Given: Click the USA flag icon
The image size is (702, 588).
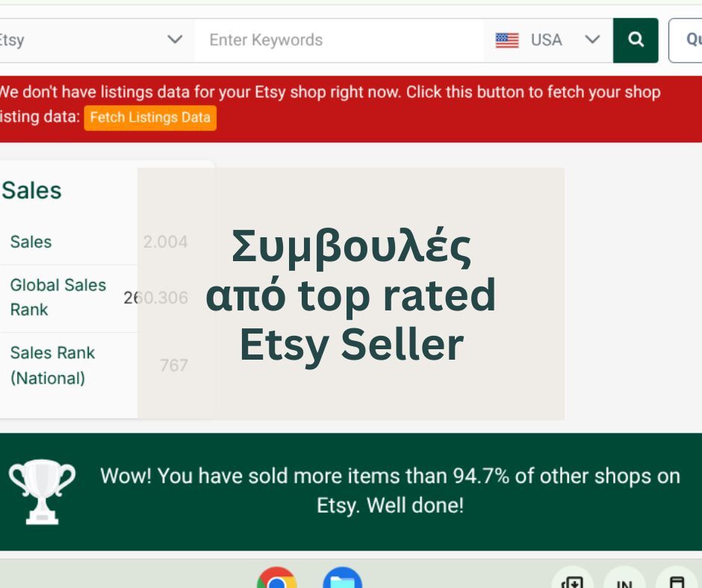Looking at the screenshot, I should 507,40.
